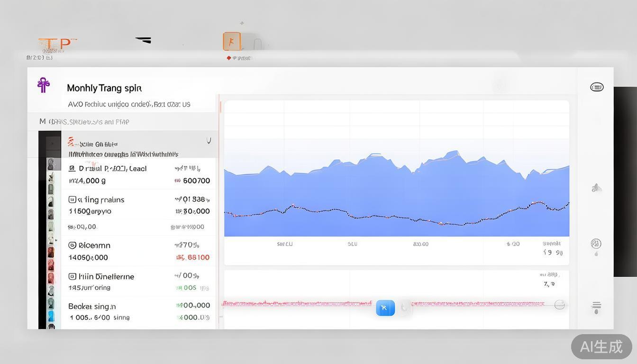Click the gray cyclist icon in right sidebar

click(x=596, y=188)
